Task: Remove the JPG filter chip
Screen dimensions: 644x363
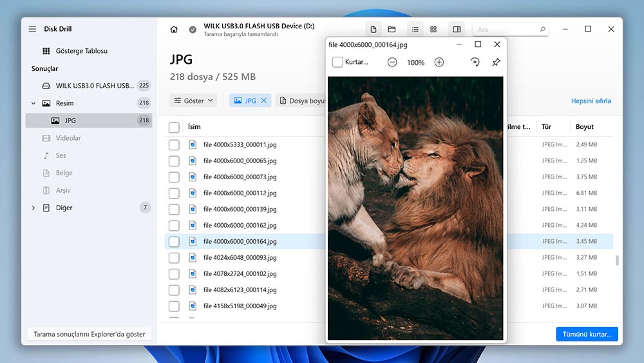Action: [x=263, y=101]
